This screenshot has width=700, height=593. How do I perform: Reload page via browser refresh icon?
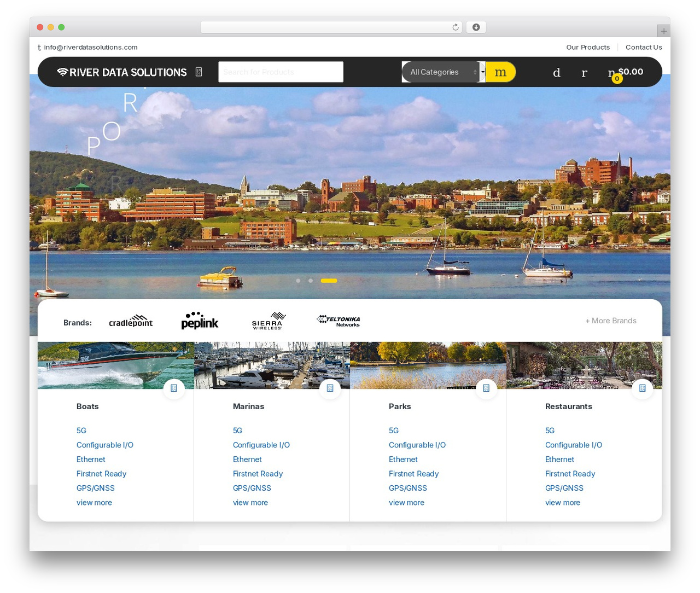coord(455,27)
